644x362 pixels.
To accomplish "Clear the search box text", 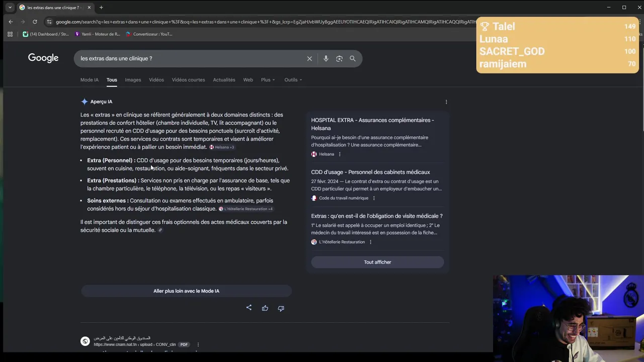I will coord(309,59).
